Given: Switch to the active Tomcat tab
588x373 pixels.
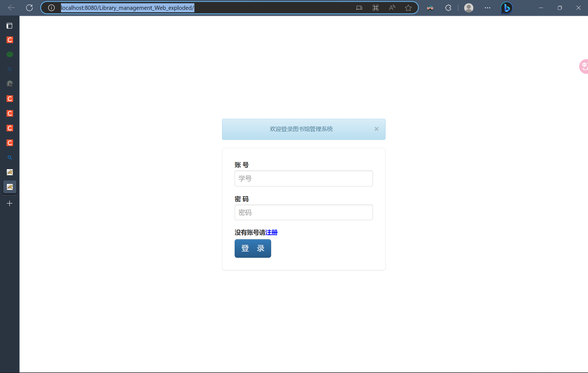Looking at the screenshot, I should [10, 187].
